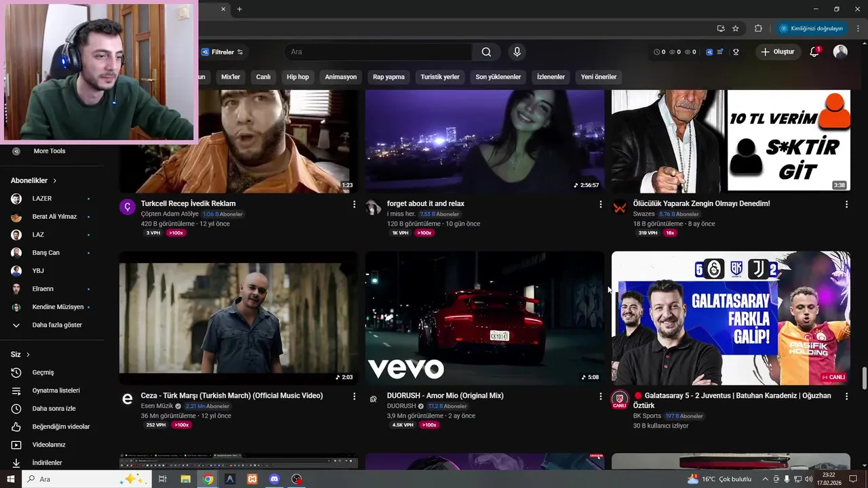The width and height of the screenshot is (868, 488).
Task: Select the Animasyon chip
Action: 340,77
